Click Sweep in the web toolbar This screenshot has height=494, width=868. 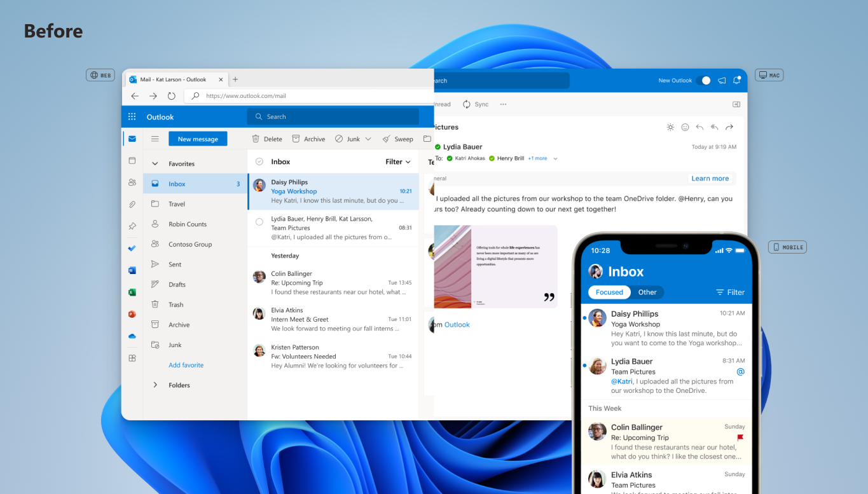(397, 139)
